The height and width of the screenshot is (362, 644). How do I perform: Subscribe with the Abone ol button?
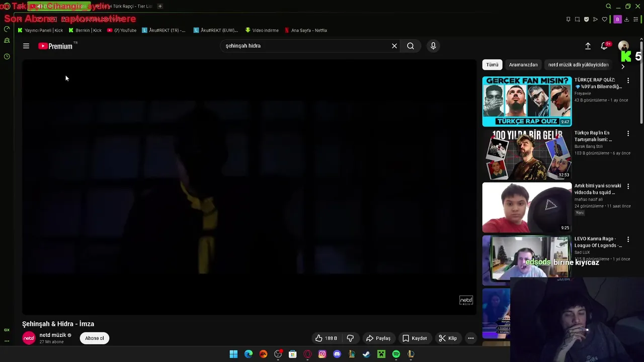coord(95,338)
